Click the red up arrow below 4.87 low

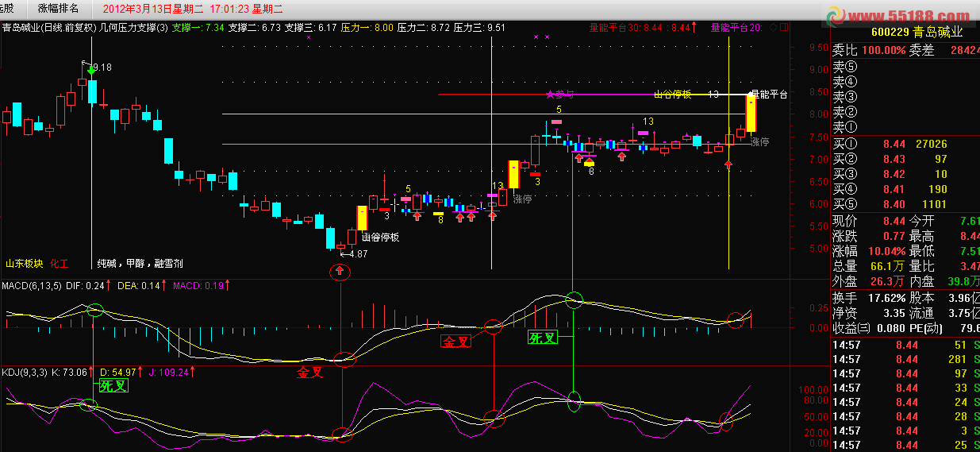coord(340,272)
